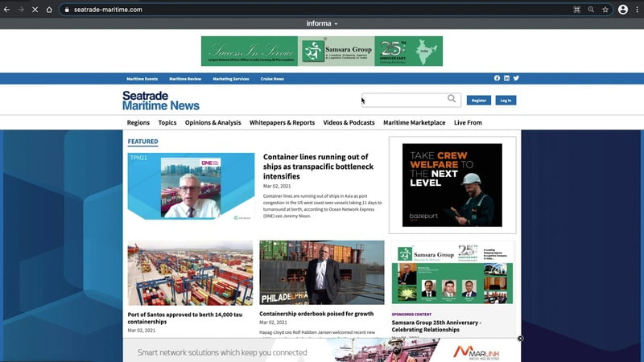
Task: Visit the Facebook page icon
Action: tap(497, 78)
